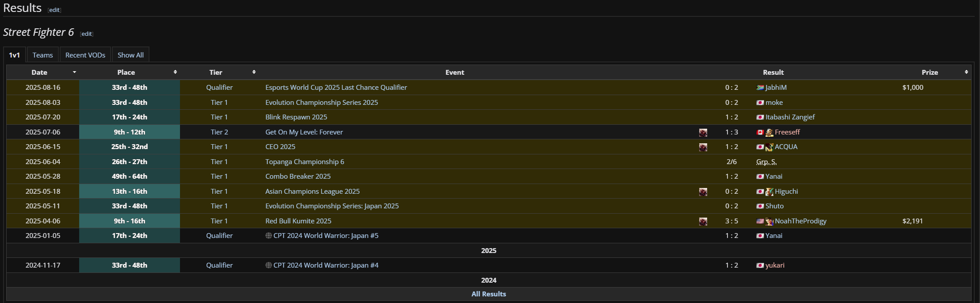Viewport: 980px width, 303px height.
Task: Open Freeseff player page
Action: coord(787,132)
